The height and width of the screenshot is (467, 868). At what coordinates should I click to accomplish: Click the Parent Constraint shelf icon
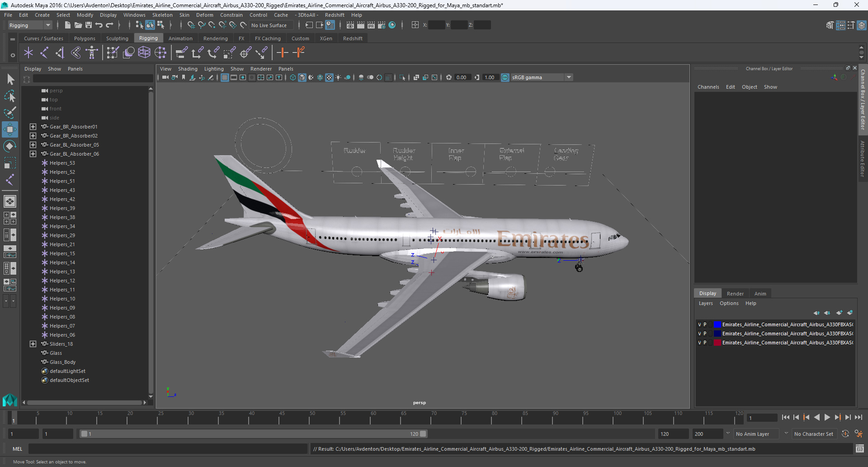pos(181,53)
